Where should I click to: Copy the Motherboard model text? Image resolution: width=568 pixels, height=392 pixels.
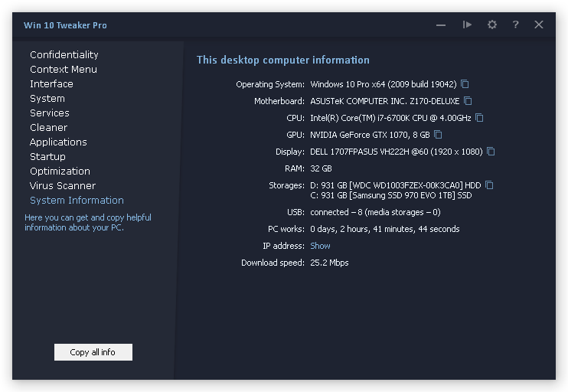pos(468,101)
